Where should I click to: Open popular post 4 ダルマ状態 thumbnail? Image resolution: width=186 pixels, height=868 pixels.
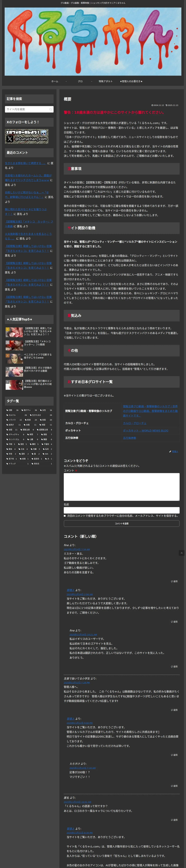(x=14, y=372)
